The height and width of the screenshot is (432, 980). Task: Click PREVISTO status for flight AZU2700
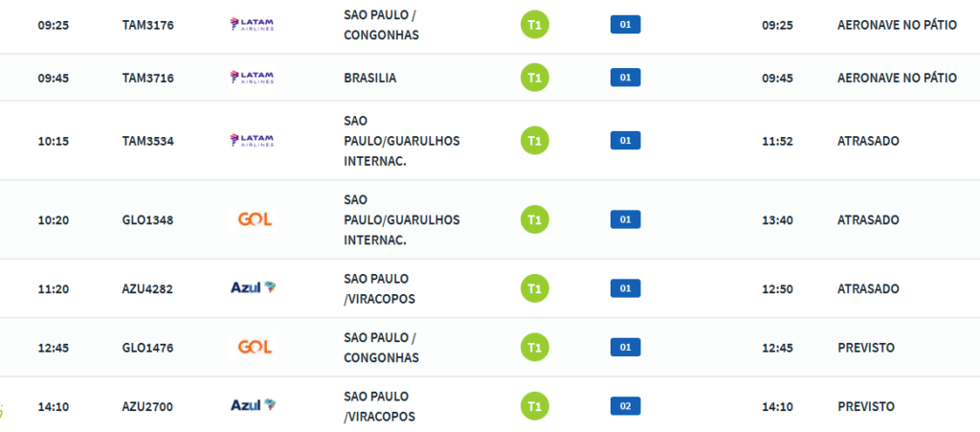click(865, 406)
